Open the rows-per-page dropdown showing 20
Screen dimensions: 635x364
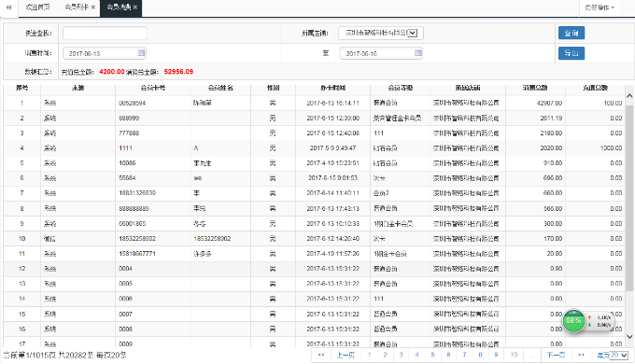pyautogui.click(x=619, y=355)
